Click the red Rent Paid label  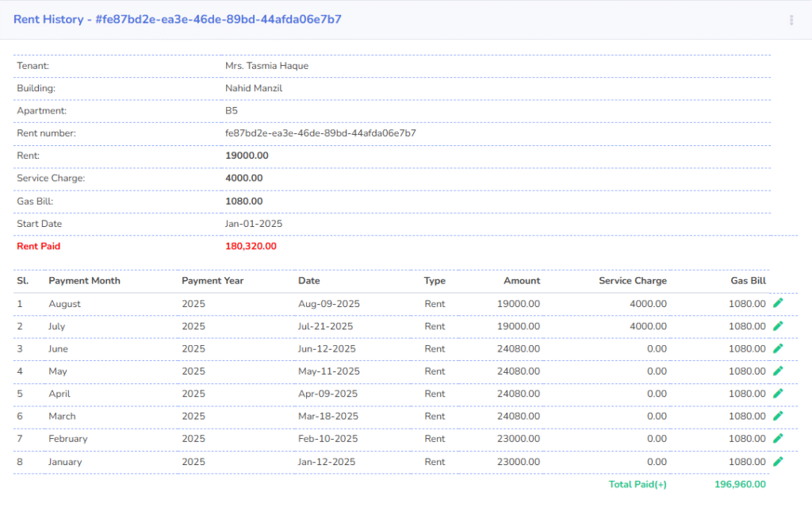click(x=38, y=246)
